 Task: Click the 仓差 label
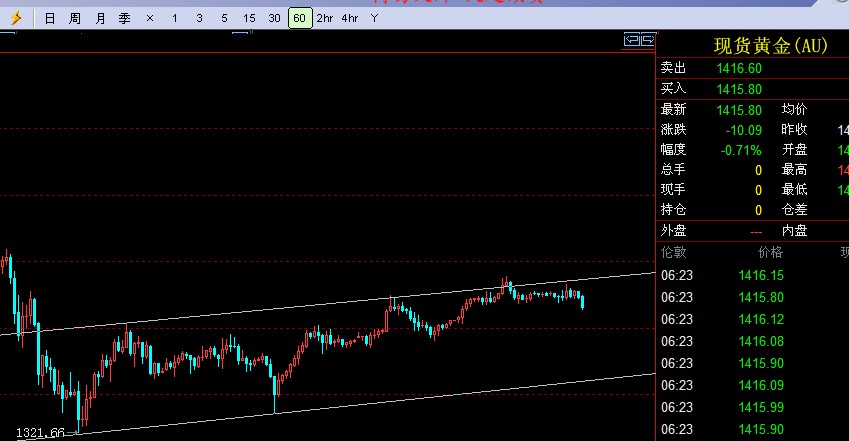click(794, 210)
